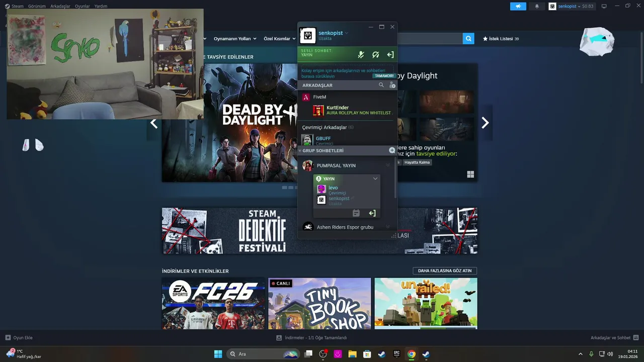This screenshot has width=644, height=362.
Task: Leave the YAYIN voice chat from green bar
Action: pos(390,55)
